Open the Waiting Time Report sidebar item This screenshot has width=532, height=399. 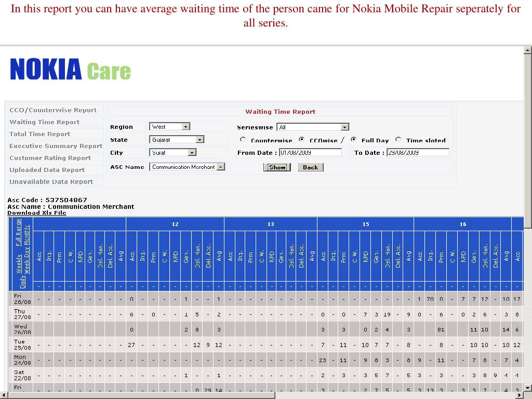tap(45, 122)
